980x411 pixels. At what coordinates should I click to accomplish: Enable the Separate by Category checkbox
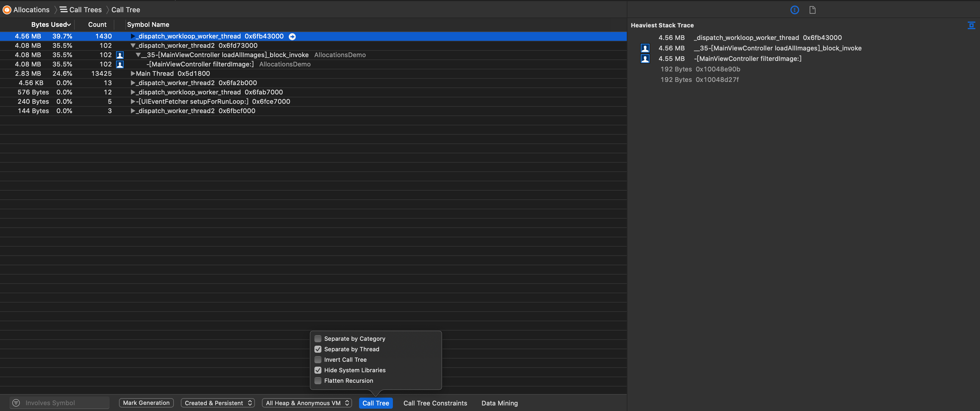pos(318,338)
